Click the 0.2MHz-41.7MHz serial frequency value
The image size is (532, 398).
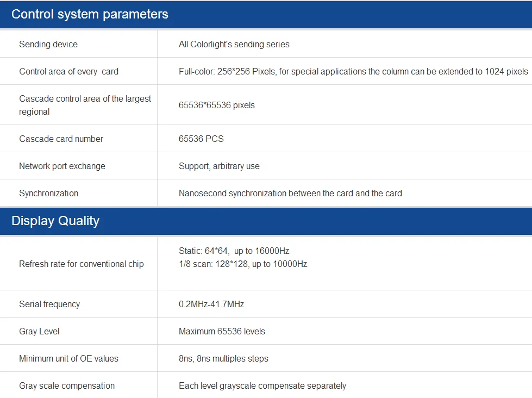(211, 304)
